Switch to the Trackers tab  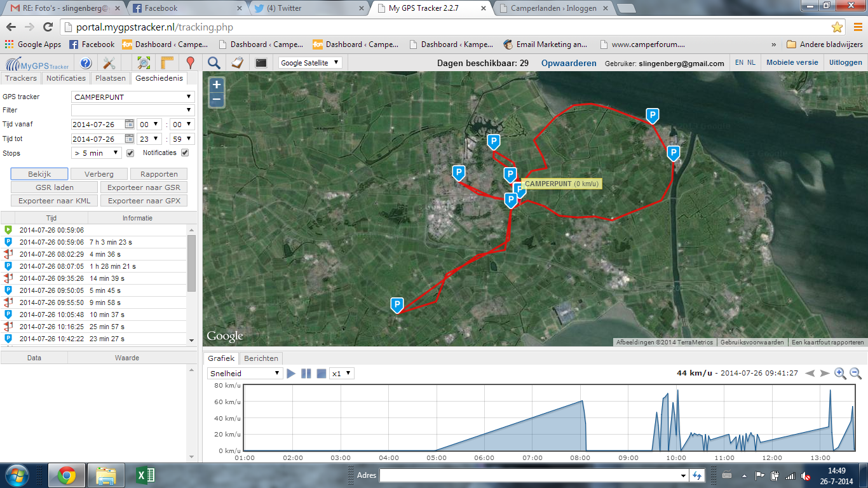point(21,78)
